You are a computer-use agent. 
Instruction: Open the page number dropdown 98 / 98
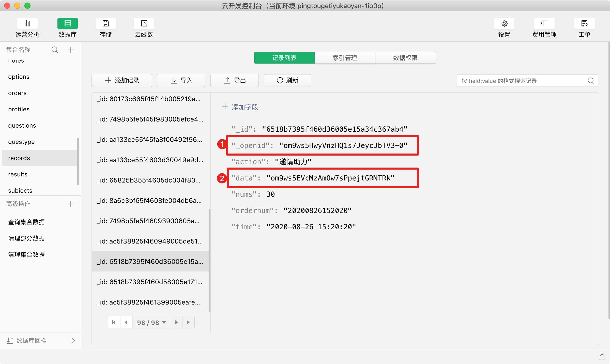(151, 322)
